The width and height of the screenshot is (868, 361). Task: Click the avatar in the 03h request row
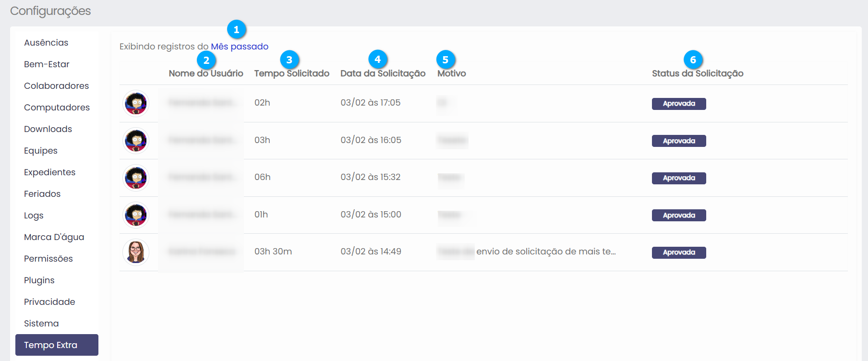(x=136, y=141)
